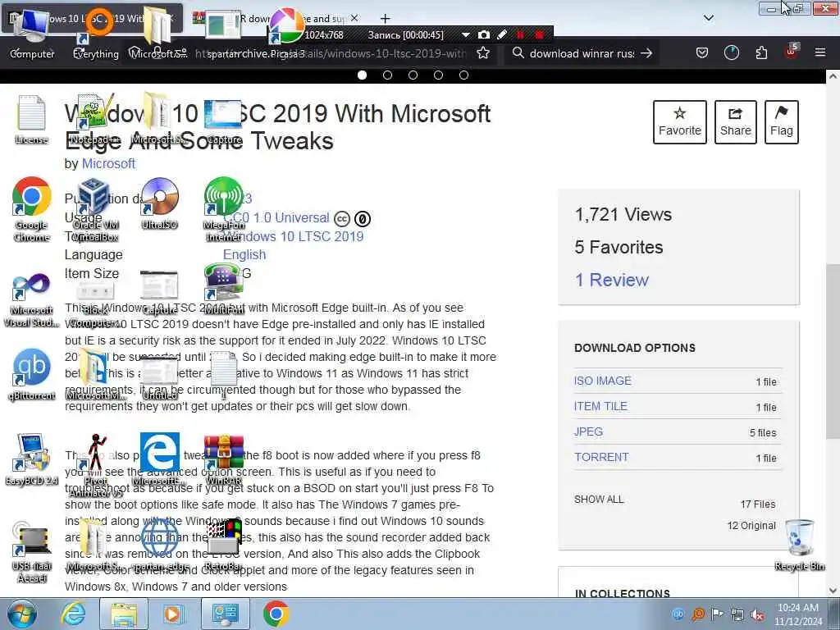Click the Favorite button
The height and width of the screenshot is (630, 840).
680,122
